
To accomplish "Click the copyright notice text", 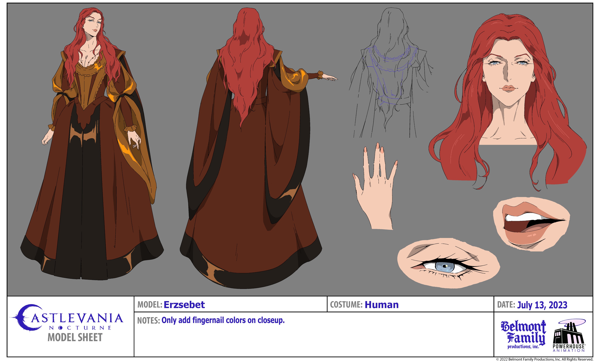I will click(544, 359).
